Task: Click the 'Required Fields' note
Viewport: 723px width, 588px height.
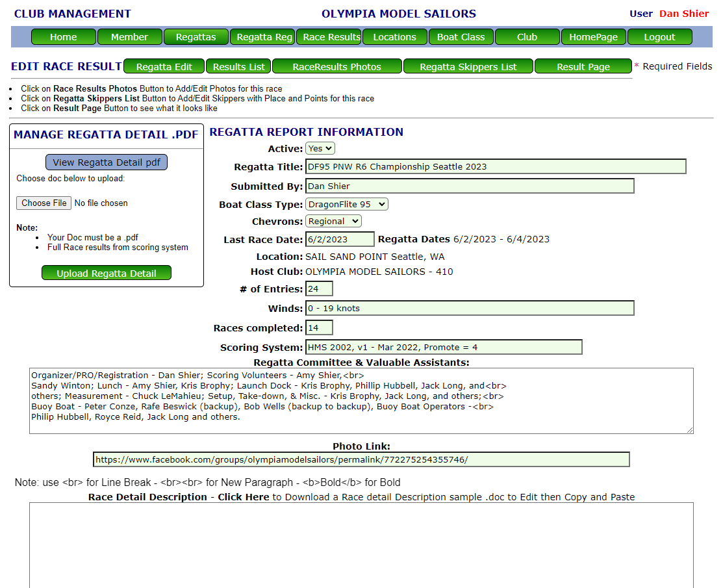Action: tap(678, 66)
